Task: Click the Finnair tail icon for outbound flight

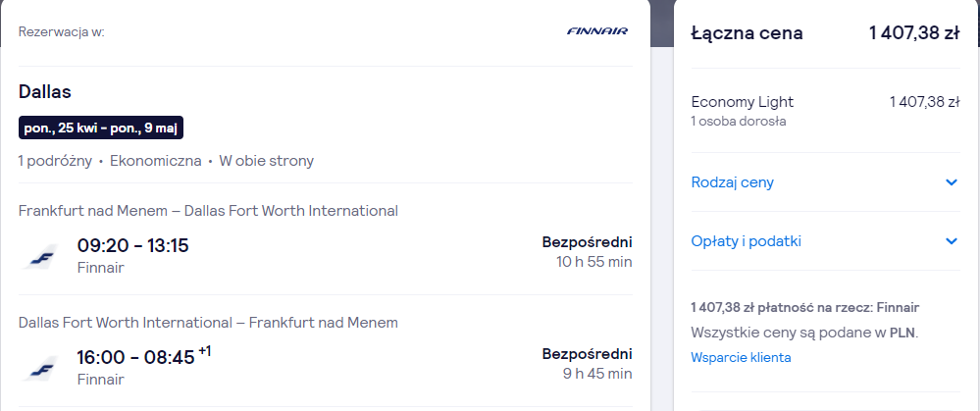Action: (x=40, y=257)
